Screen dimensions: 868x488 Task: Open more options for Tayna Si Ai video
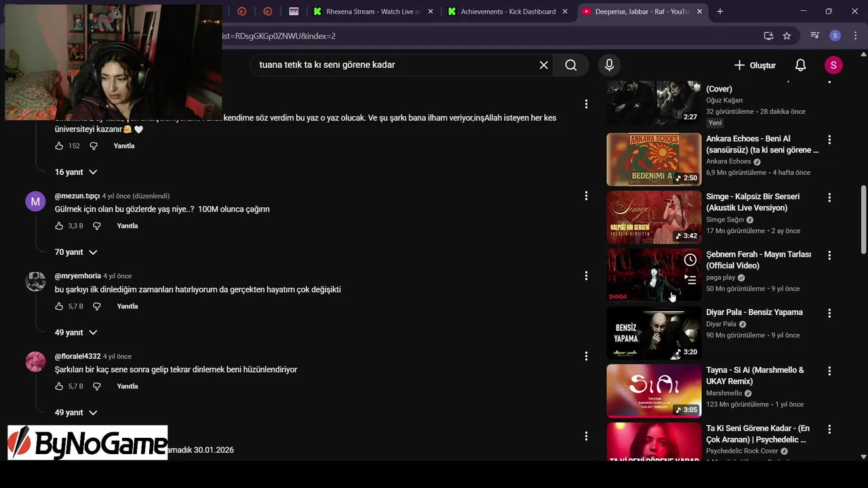[829, 371]
